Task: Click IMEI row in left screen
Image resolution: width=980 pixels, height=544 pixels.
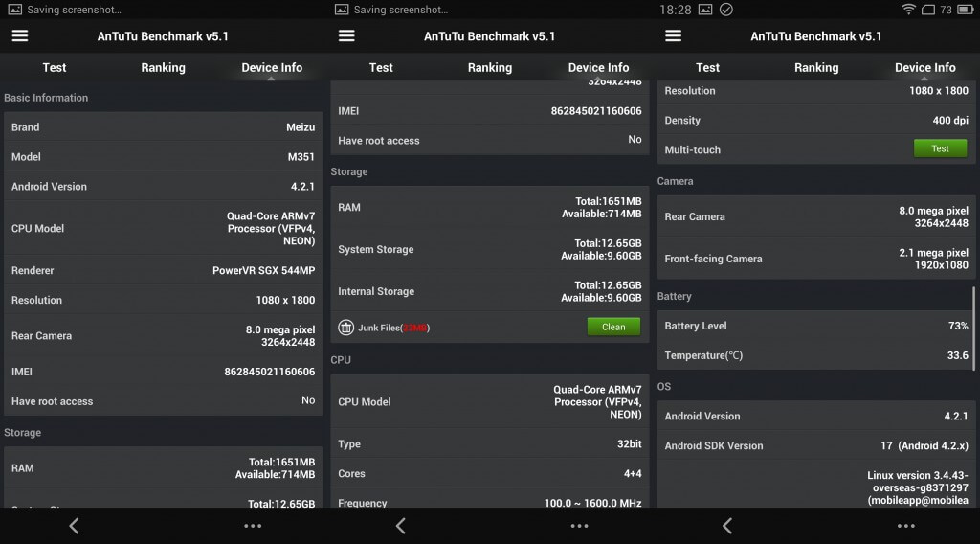Action: coord(163,372)
